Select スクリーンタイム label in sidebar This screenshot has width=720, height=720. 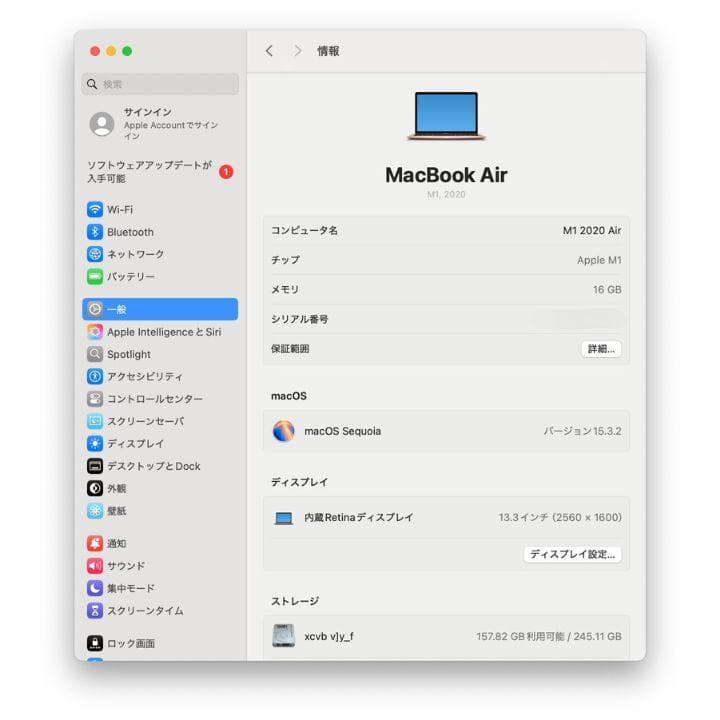point(145,611)
